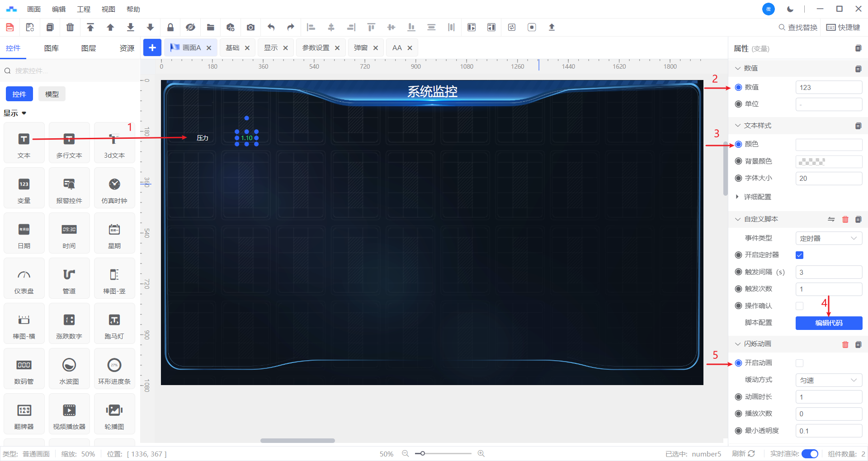Open the 工程 menu
Viewport: 868px width, 461px height.
84,9
